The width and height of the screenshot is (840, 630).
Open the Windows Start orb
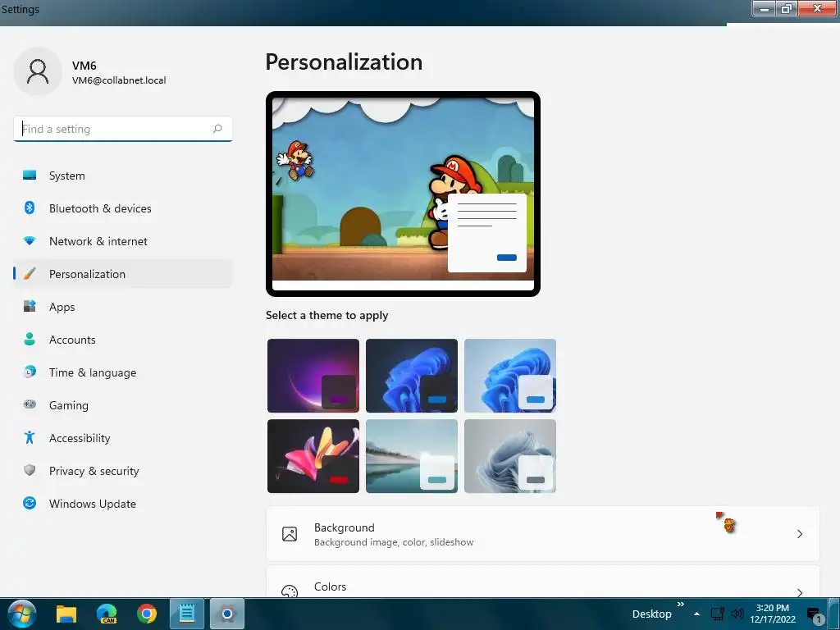click(x=21, y=614)
